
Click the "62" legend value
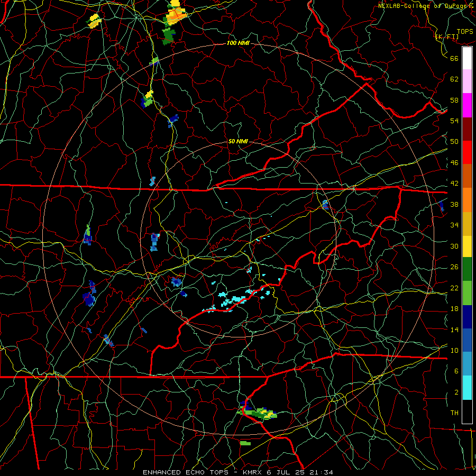454,79
